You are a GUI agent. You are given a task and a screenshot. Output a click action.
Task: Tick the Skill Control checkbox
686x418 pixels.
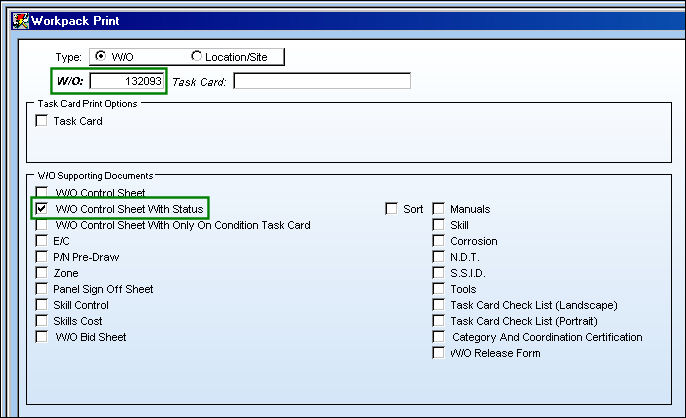[x=41, y=305]
